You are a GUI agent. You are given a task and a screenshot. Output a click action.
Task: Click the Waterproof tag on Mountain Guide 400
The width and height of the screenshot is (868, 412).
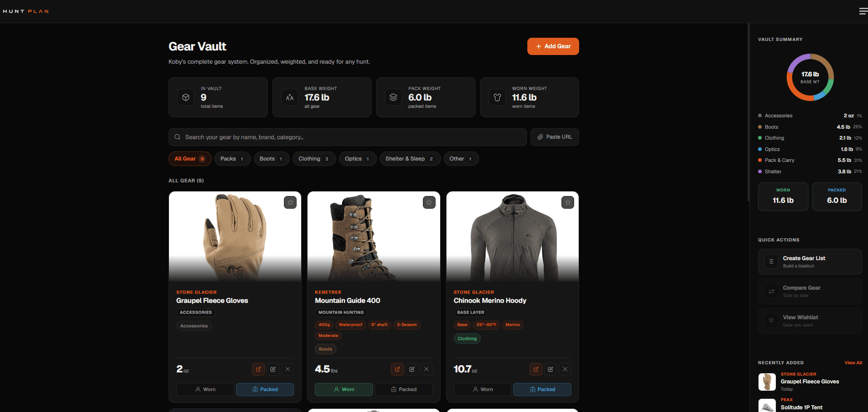(351, 325)
